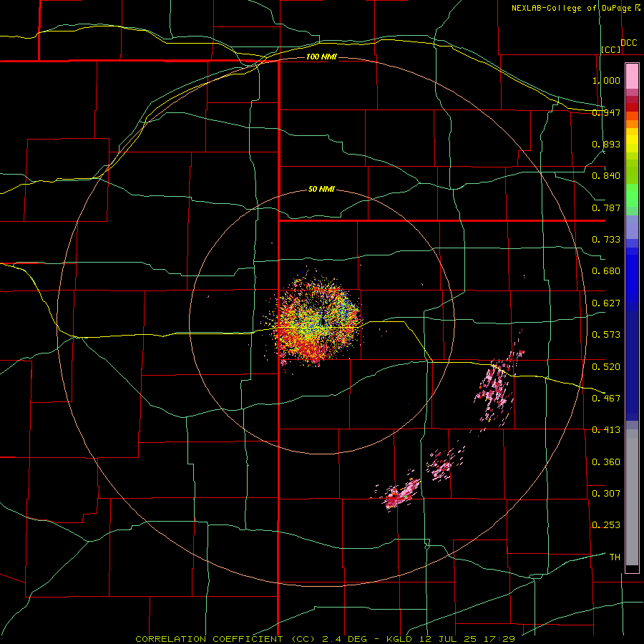Viewport: 644px width, 644px height.
Task: Select the 0.733 legend value
Action: 606,240
